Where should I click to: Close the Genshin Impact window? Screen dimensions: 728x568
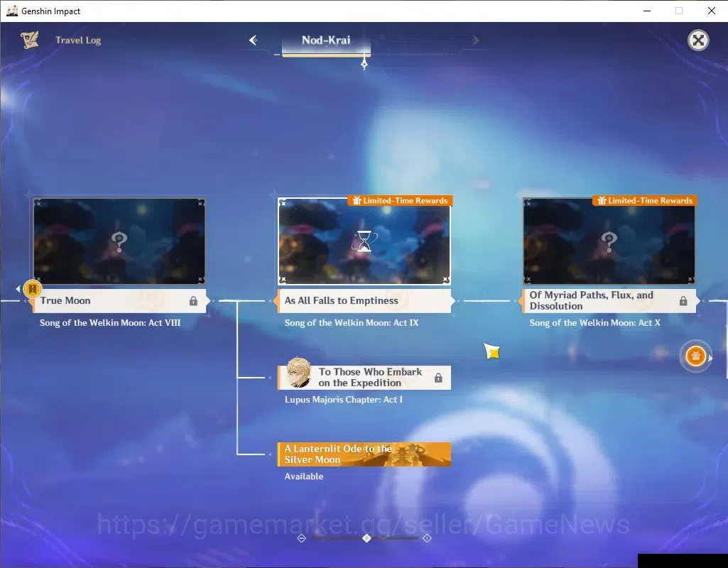711,11
